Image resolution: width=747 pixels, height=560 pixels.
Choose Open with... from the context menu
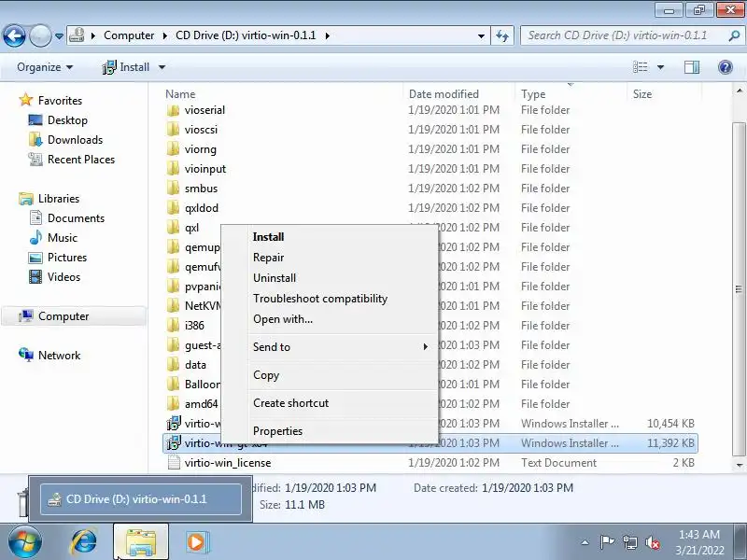coord(330,319)
